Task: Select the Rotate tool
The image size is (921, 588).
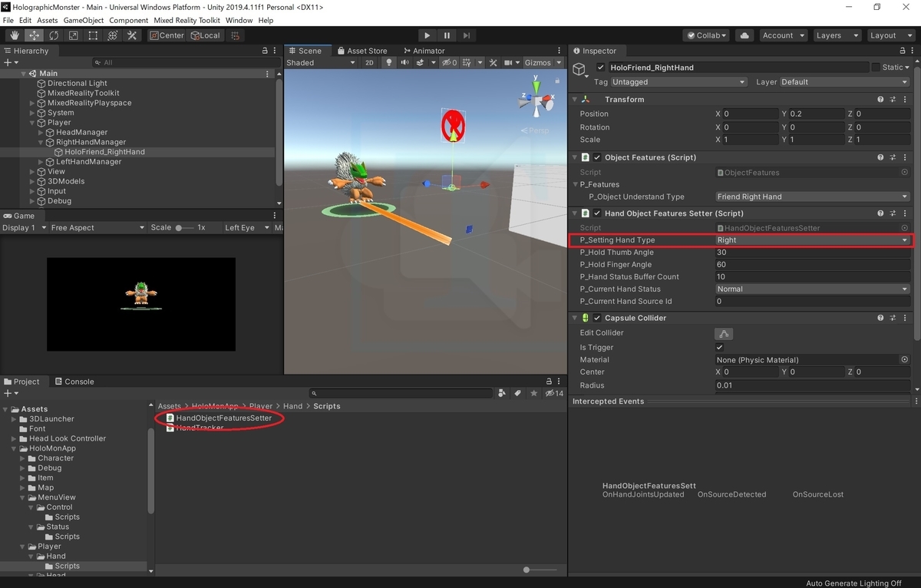Action: click(54, 35)
